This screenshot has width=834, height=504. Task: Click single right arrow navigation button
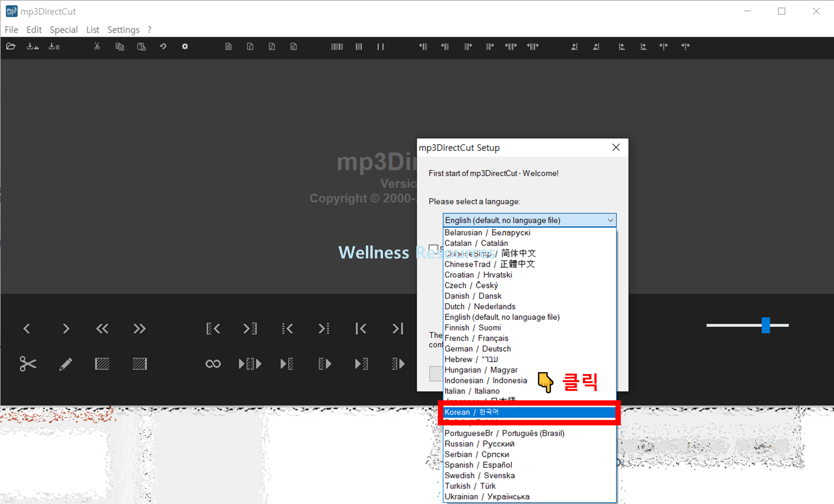66,329
